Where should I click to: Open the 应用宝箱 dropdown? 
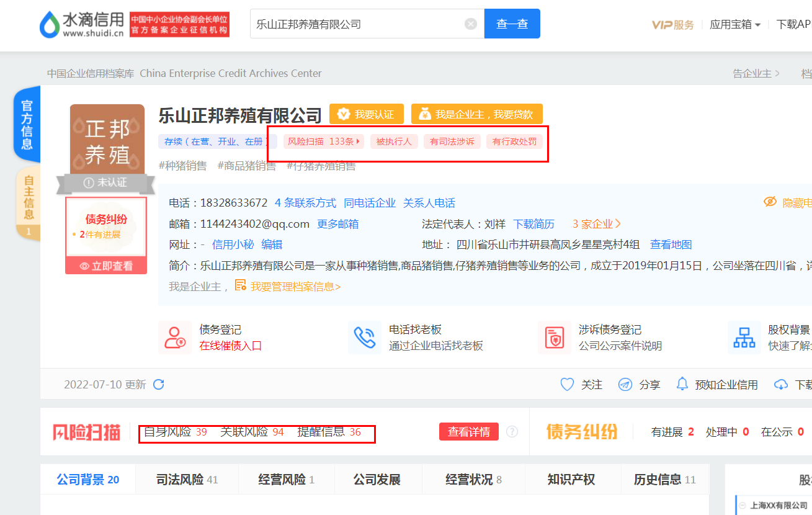coord(735,25)
